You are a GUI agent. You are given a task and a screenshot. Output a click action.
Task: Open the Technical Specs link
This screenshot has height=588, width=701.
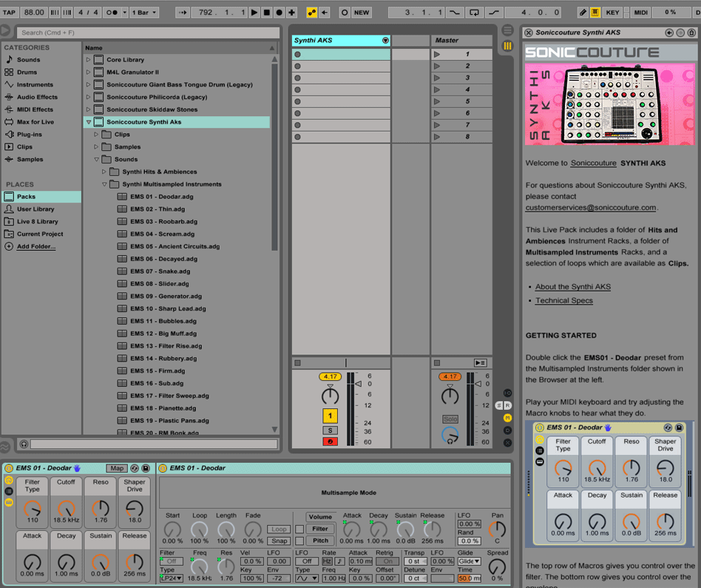click(x=563, y=301)
